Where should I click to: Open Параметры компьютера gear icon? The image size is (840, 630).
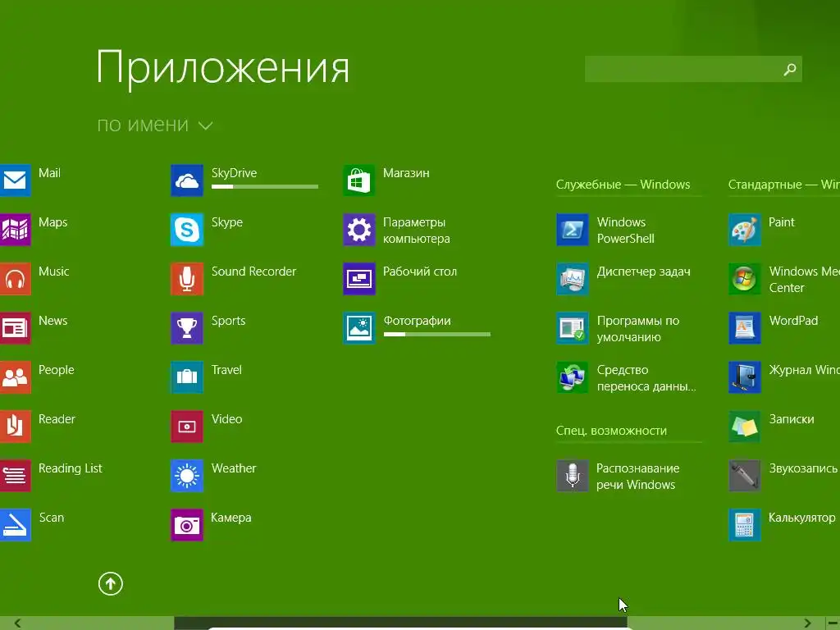[359, 230]
